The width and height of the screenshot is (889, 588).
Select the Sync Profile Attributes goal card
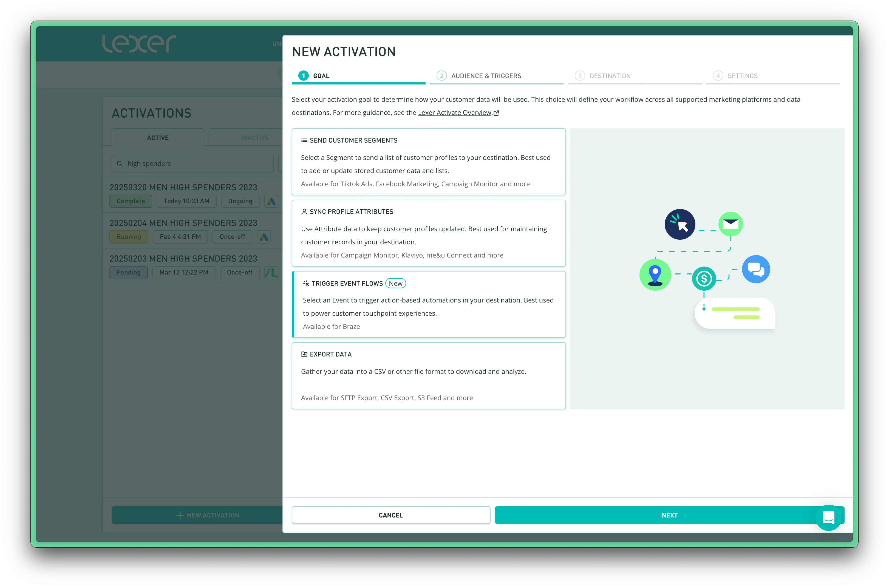pos(428,233)
